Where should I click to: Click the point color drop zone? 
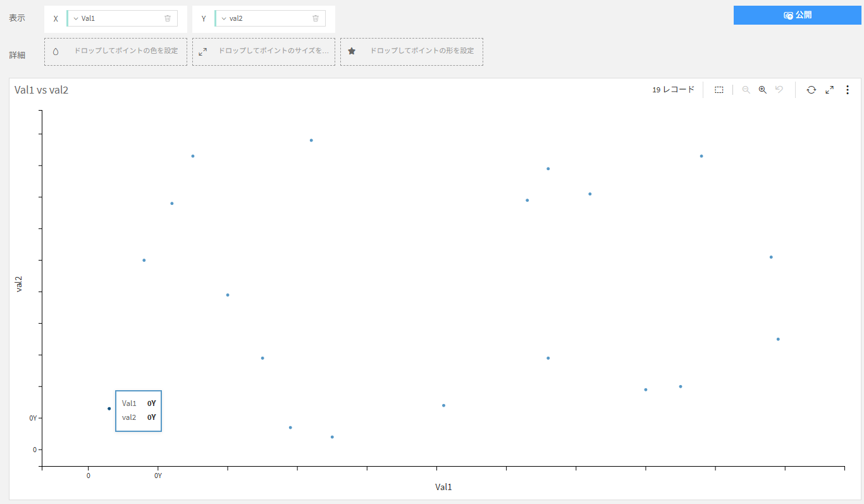click(x=116, y=51)
